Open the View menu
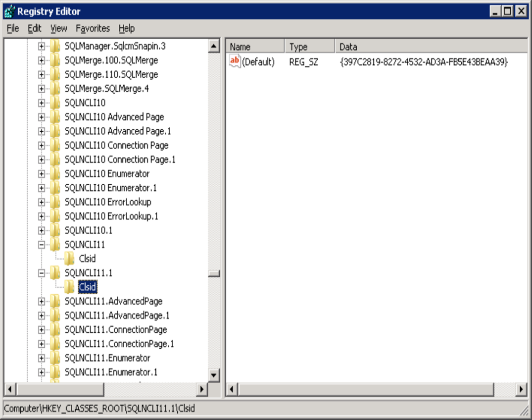Viewport: 532px width, 420px height. [58, 28]
